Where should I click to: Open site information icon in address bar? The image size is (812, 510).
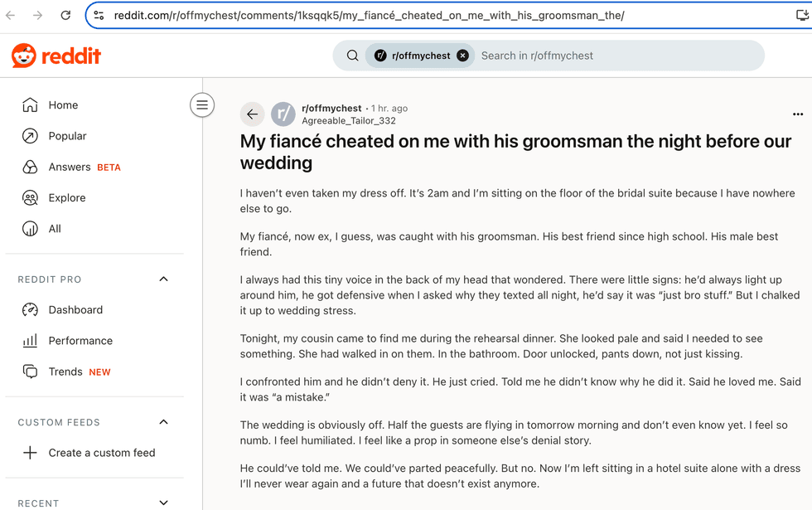pyautogui.click(x=99, y=15)
